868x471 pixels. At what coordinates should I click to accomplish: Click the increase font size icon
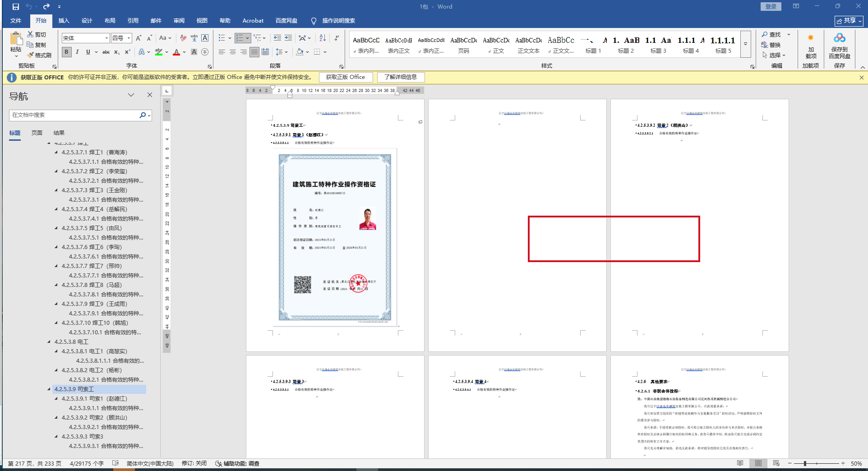click(139, 38)
